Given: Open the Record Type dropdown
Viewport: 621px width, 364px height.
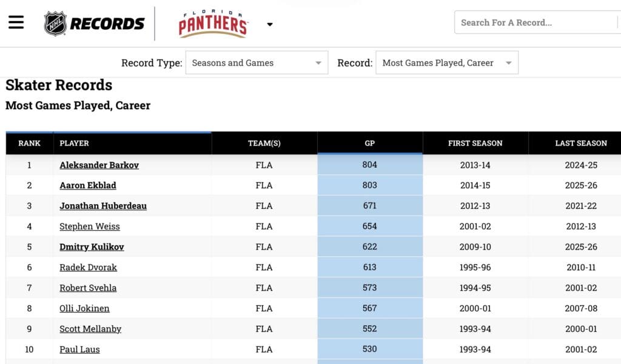Looking at the screenshot, I should click(x=257, y=62).
